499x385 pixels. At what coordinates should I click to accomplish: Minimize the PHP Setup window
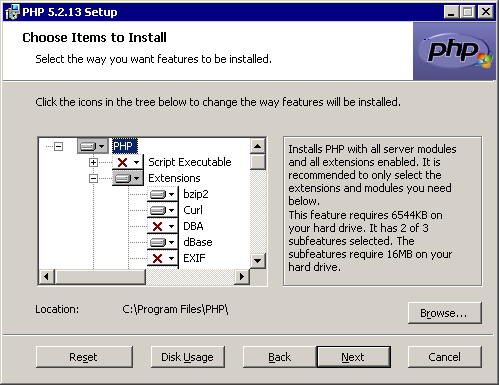coord(451,12)
